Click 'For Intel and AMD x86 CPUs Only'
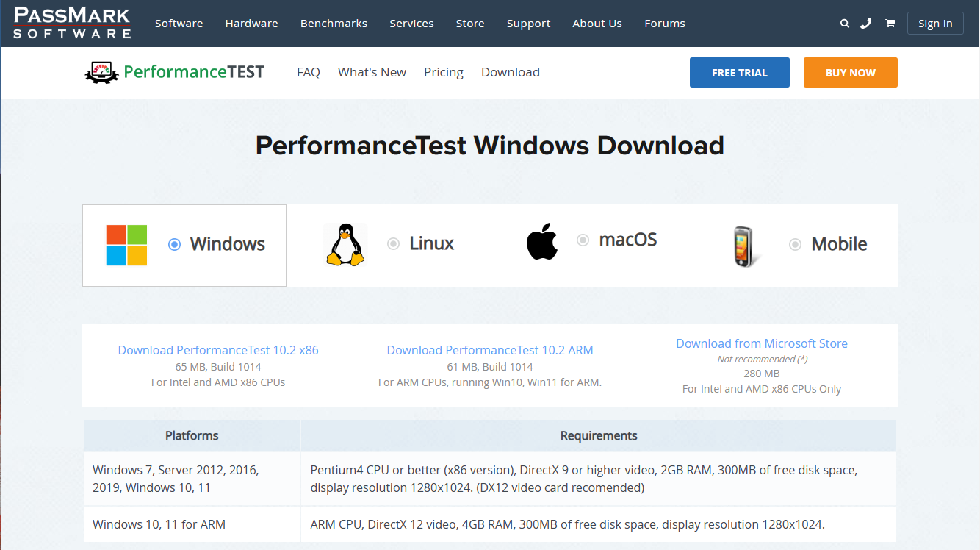The height and width of the screenshot is (550, 980). point(762,389)
